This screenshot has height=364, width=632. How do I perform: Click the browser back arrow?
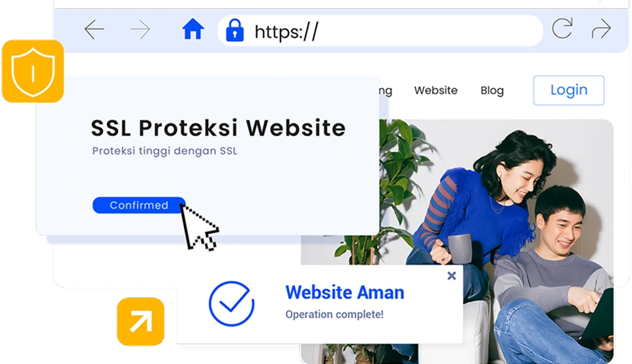pos(95,30)
